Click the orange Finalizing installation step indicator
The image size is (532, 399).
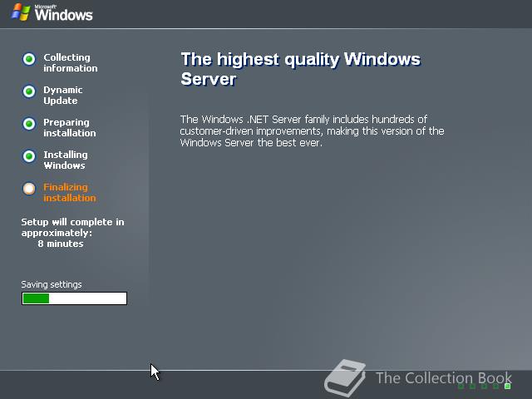point(29,189)
